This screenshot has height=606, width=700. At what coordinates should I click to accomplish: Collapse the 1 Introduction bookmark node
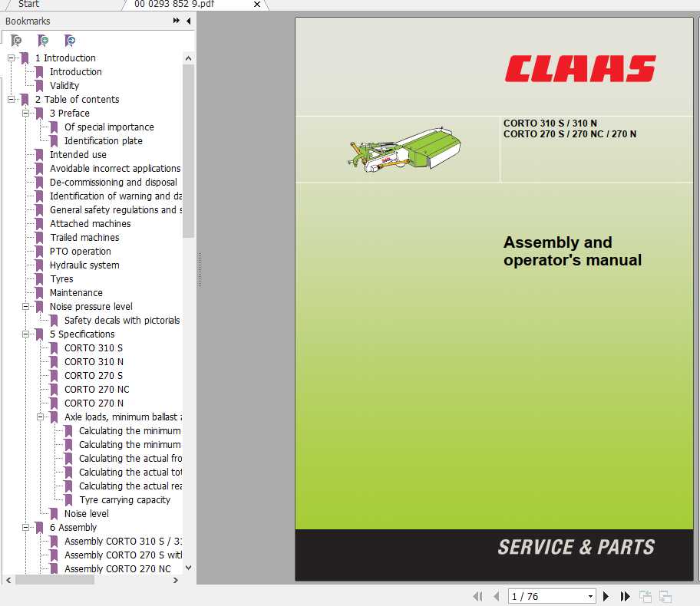pos(12,58)
